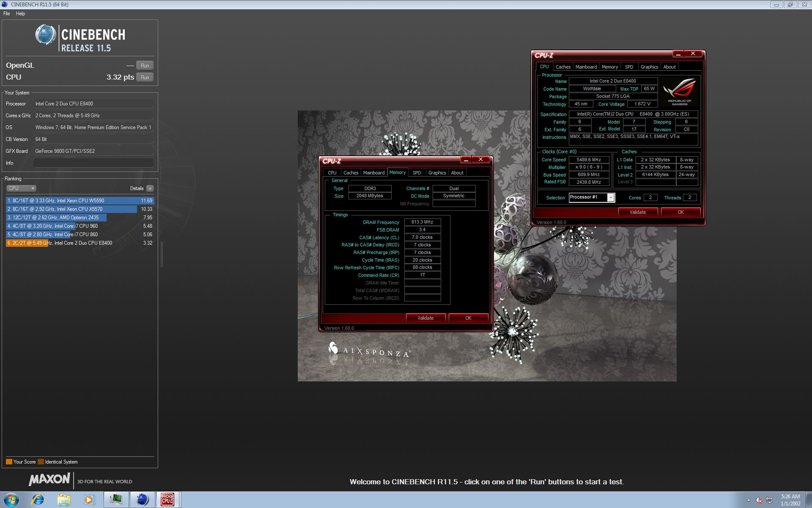Click Cinebench title bar application icon
Image resolution: width=812 pixels, height=508 pixels.
[x=5, y=4]
